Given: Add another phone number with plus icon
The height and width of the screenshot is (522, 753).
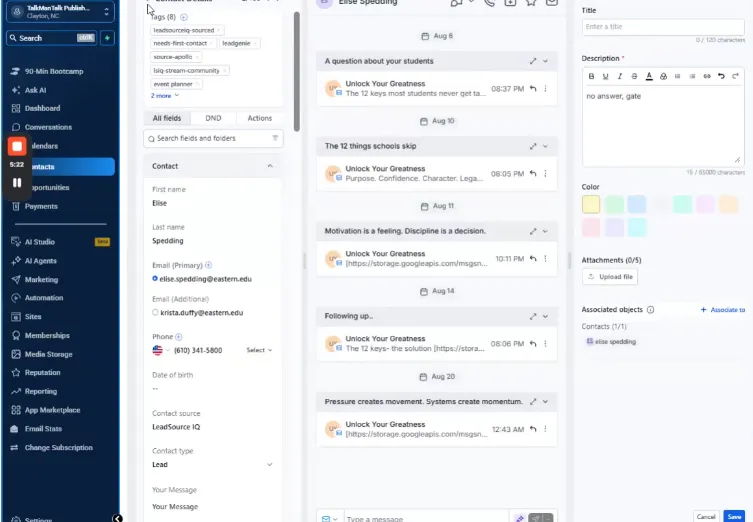Looking at the screenshot, I should point(179,337).
